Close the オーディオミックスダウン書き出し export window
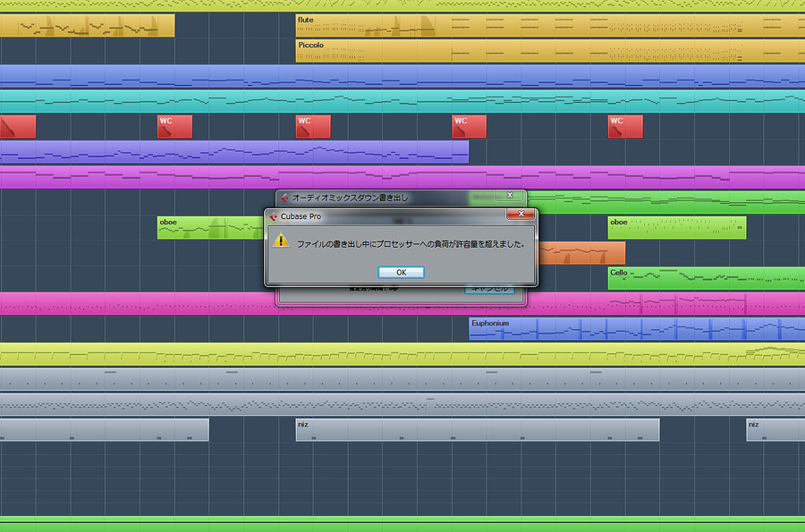805x532 pixels. tap(510, 196)
